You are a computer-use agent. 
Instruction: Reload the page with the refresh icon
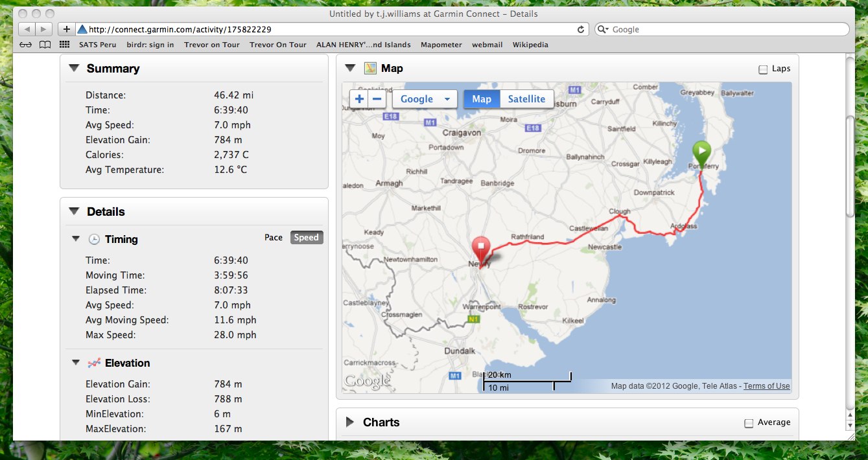tap(581, 29)
